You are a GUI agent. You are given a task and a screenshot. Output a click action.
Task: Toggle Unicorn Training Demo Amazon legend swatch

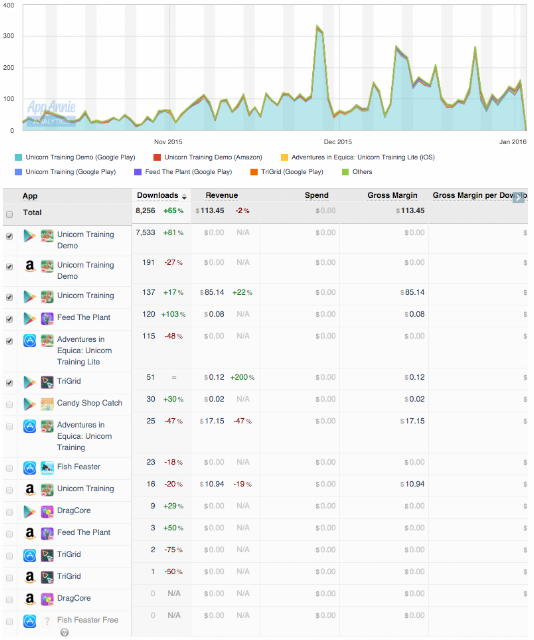(157, 158)
